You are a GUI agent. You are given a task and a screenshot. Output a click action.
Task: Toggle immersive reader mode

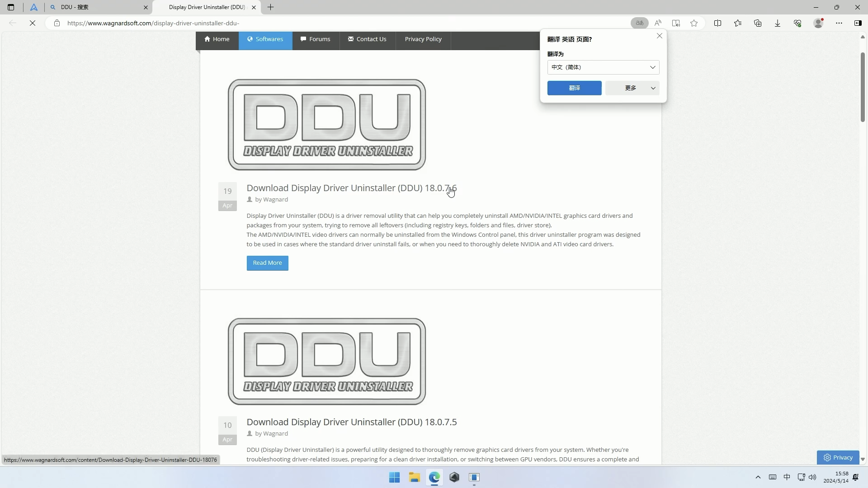point(676,23)
